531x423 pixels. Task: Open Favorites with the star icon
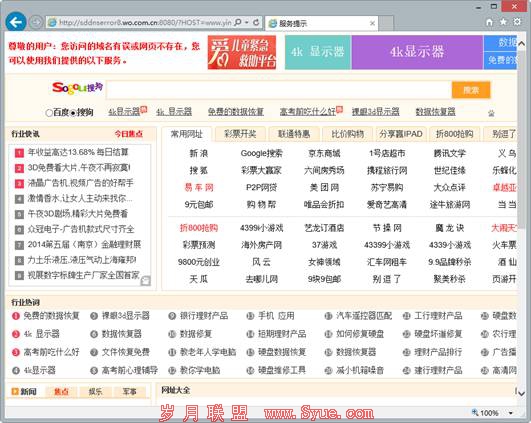point(503,22)
